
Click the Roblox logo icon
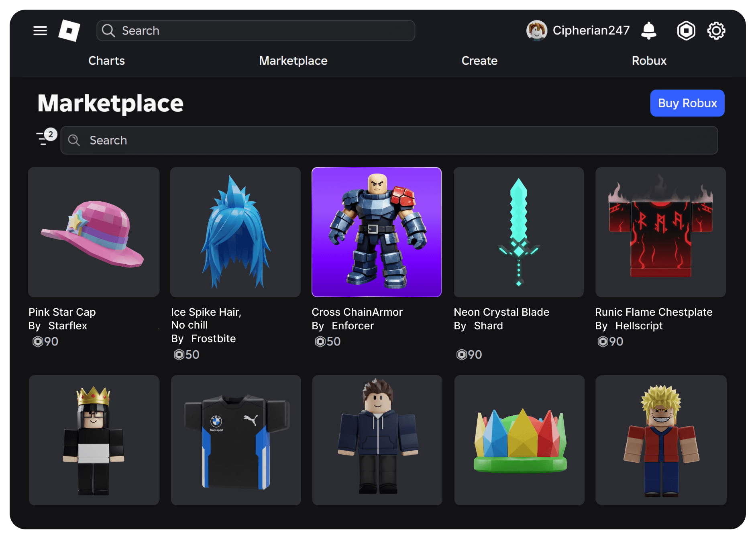coord(69,31)
